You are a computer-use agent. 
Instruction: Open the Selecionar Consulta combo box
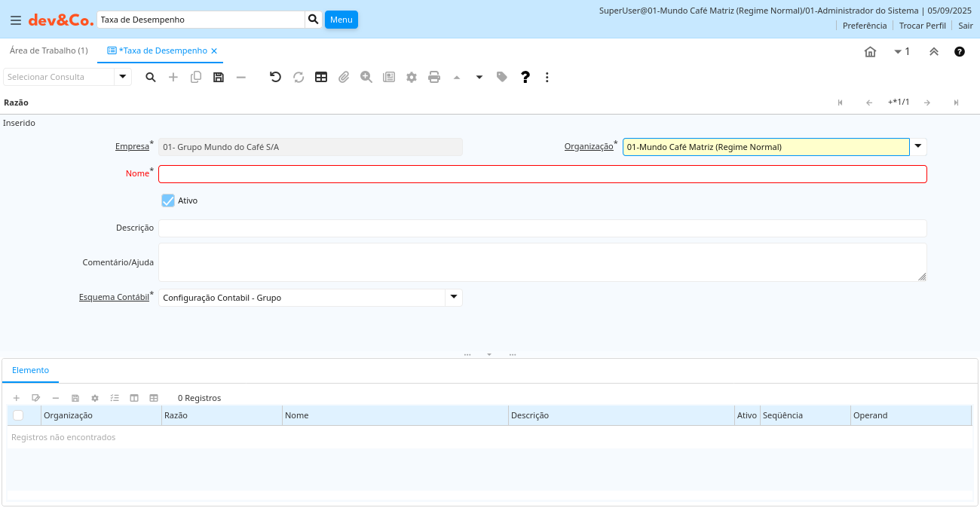(122, 77)
